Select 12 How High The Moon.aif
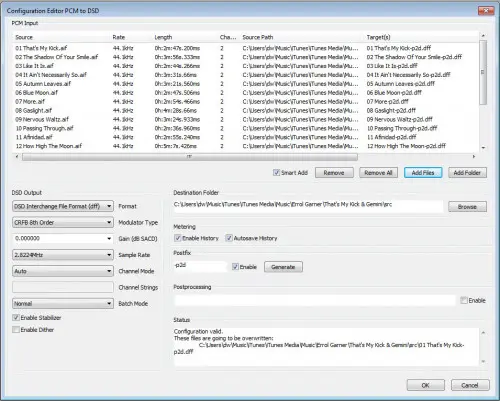The height and width of the screenshot is (401, 500). 246,146
